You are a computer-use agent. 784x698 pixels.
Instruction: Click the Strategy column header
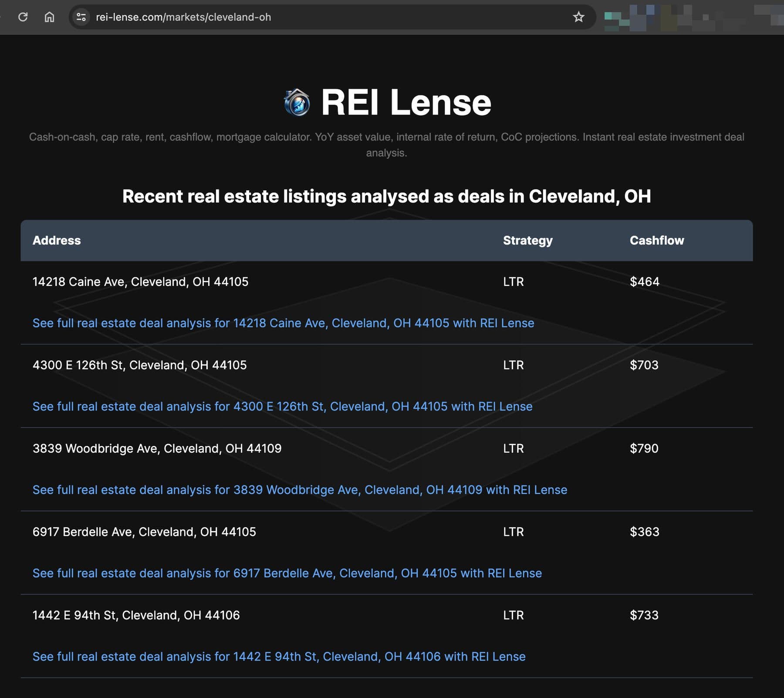[x=528, y=240]
